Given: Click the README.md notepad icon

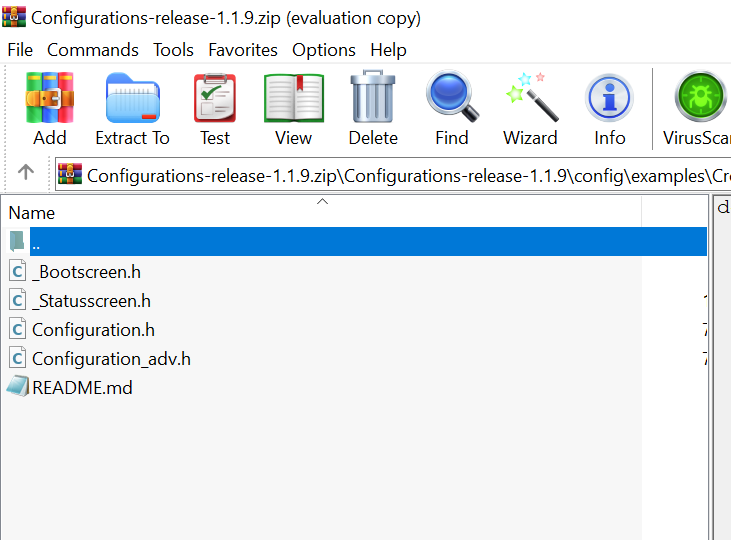Looking at the screenshot, I should tap(18, 387).
